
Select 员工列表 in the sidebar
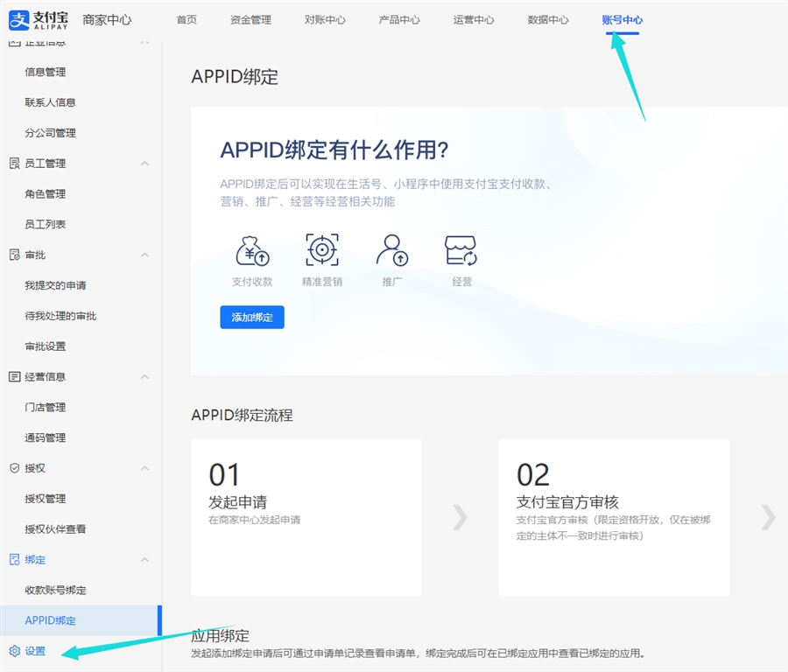click(46, 224)
